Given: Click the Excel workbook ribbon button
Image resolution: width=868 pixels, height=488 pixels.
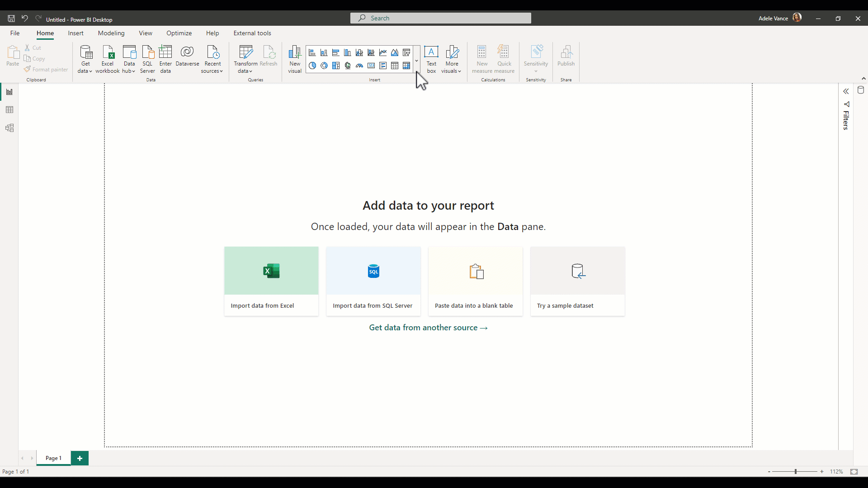Looking at the screenshot, I should (108, 59).
